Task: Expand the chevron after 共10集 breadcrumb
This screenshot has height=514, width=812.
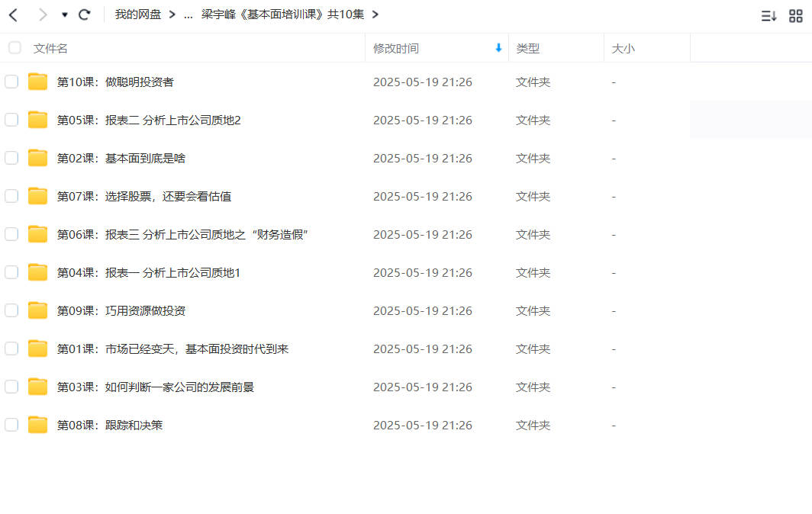Action: [x=375, y=14]
